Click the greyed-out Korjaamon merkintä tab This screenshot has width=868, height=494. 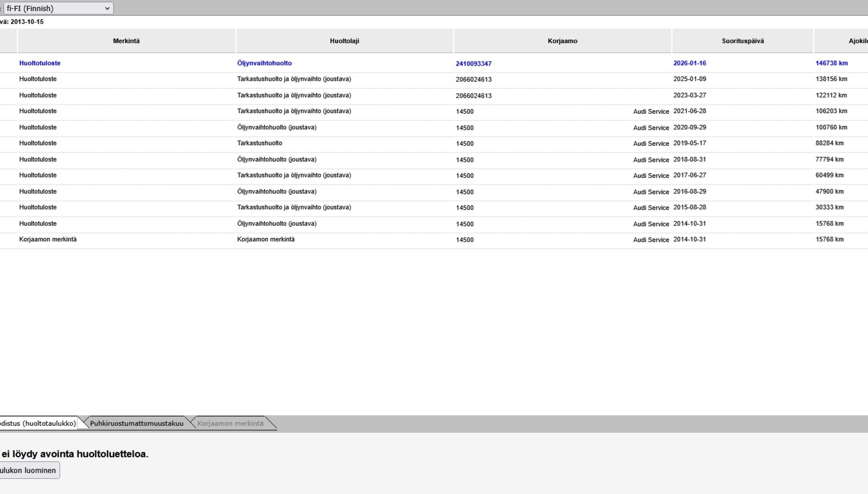pyautogui.click(x=230, y=424)
